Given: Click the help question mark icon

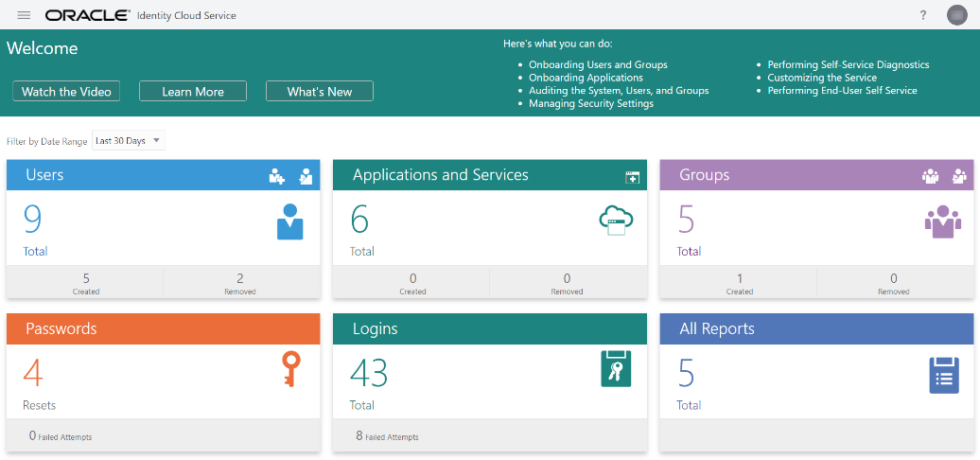Looking at the screenshot, I should (x=923, y=15).
